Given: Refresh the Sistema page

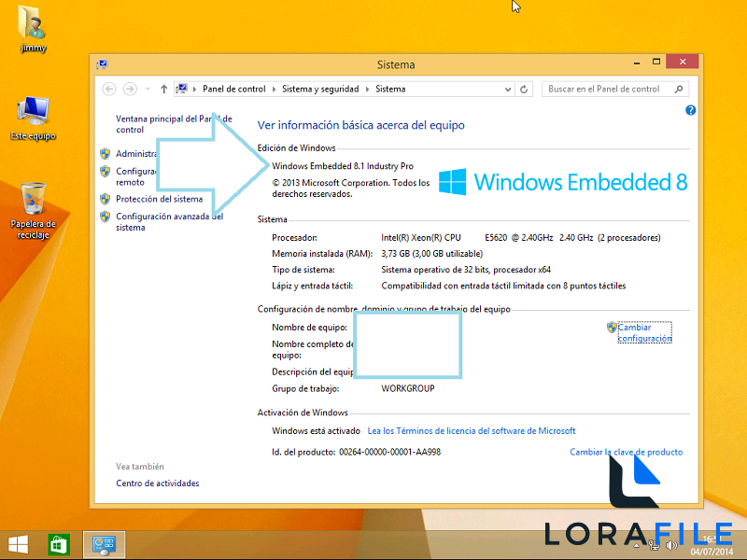Looking at the screenshot, I should (524, 89).
